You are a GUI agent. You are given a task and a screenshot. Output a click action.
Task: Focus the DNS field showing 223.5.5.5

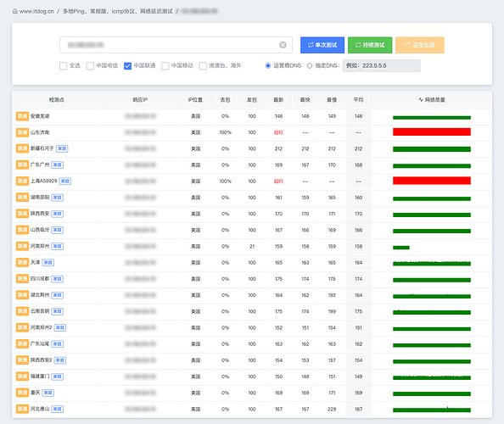tap(381, 66)
